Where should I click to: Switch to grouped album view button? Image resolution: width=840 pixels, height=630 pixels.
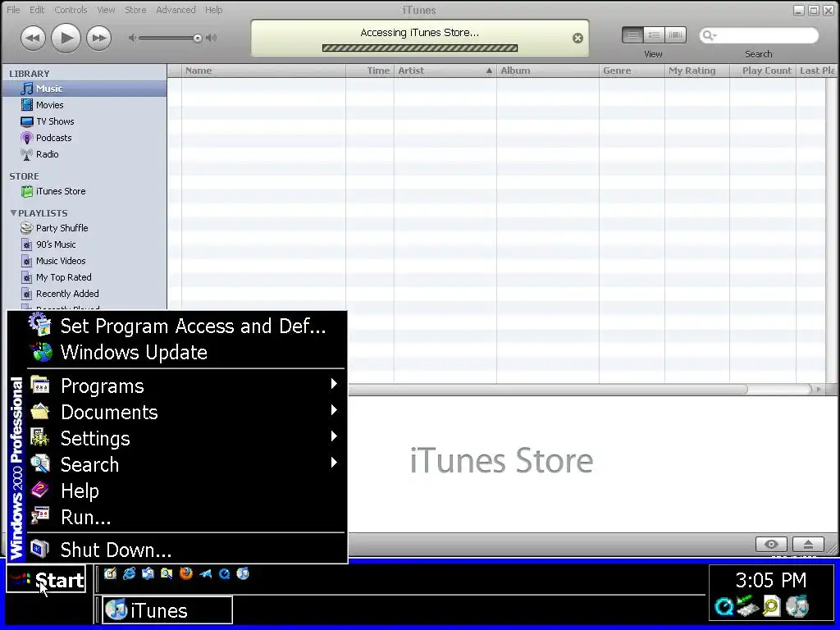pos(654,35)
